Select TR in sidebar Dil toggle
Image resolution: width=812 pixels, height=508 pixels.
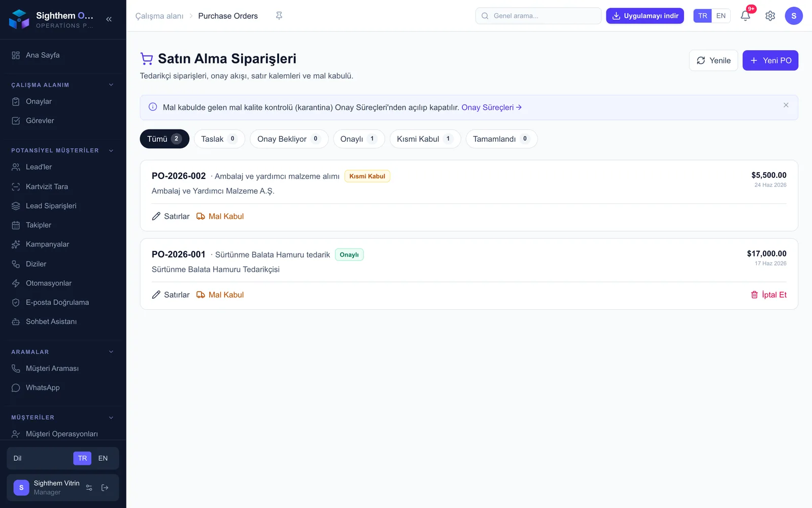82,458
